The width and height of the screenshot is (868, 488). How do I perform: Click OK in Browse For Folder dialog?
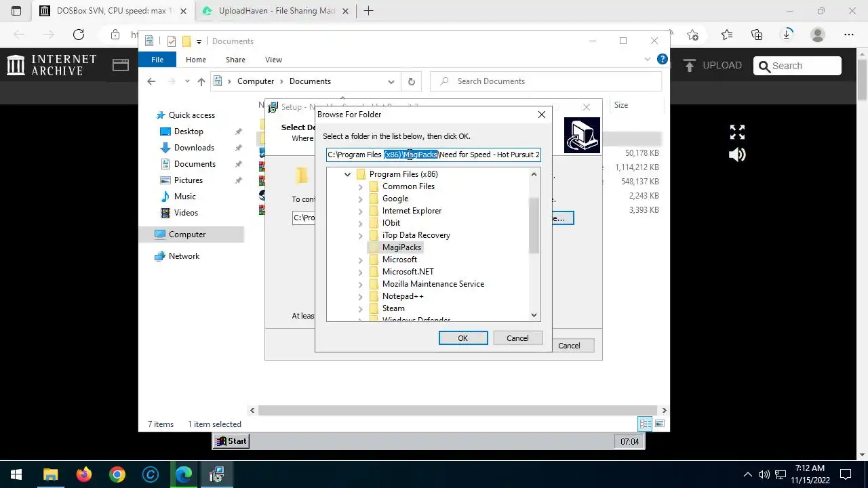coord(463,338)
